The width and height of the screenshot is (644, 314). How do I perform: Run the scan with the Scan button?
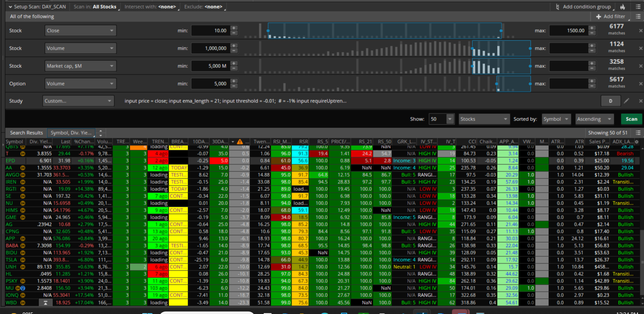pos(631,119)
